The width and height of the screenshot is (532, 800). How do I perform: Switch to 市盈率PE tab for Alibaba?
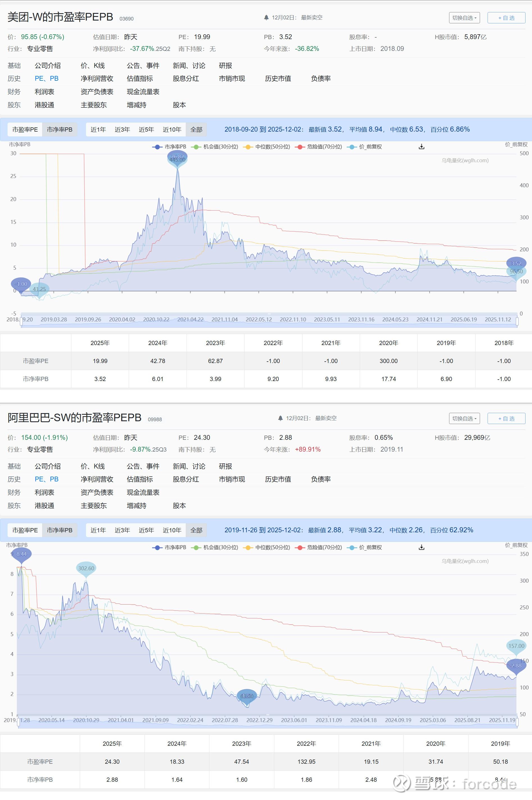[25, 530]
